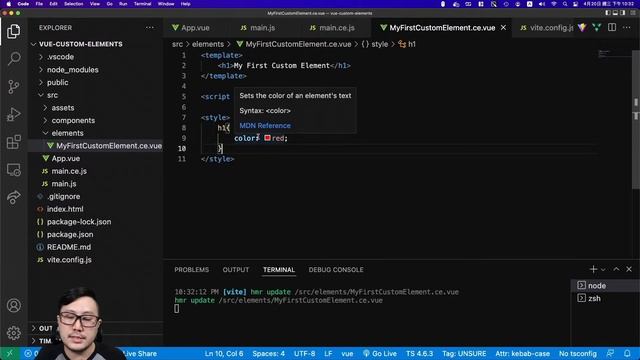Open the Explorer view in activity bar
The image size is (640, 360).
point(13,31)
